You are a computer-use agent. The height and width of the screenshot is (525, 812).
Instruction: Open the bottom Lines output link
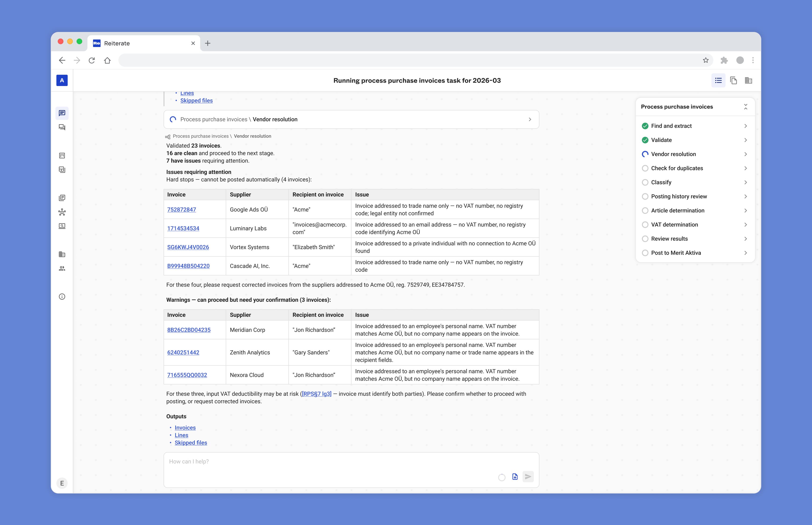point(181,435)
